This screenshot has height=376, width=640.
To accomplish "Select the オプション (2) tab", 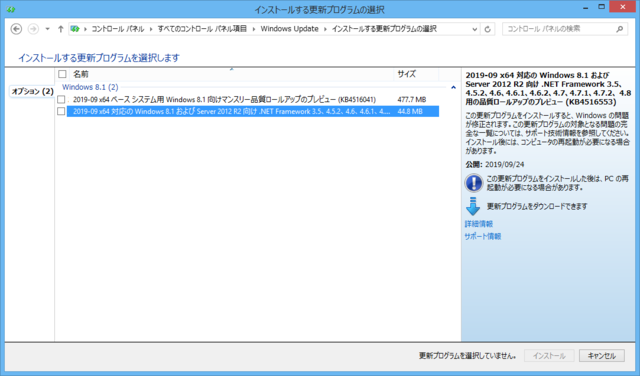I will (x=32, y=91).
